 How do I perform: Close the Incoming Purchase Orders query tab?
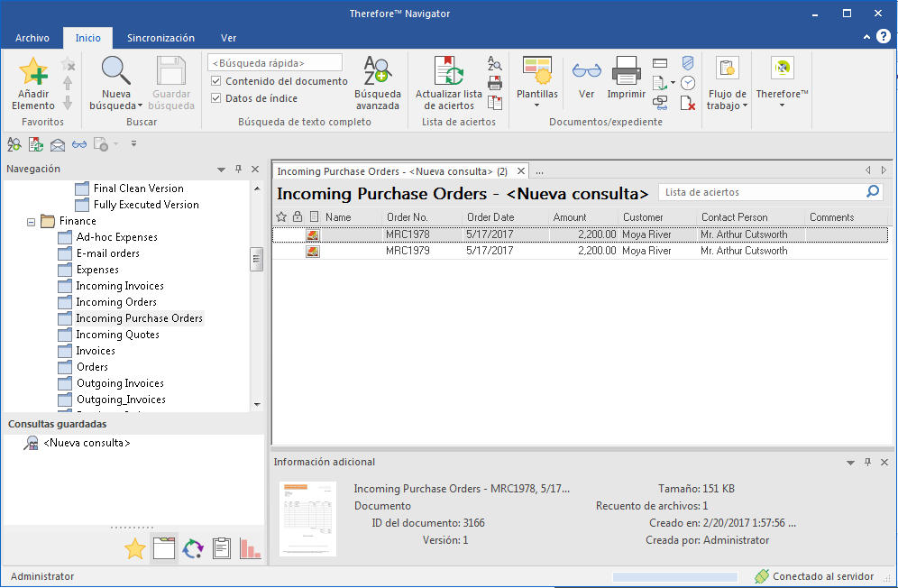[x=520, y=170]
